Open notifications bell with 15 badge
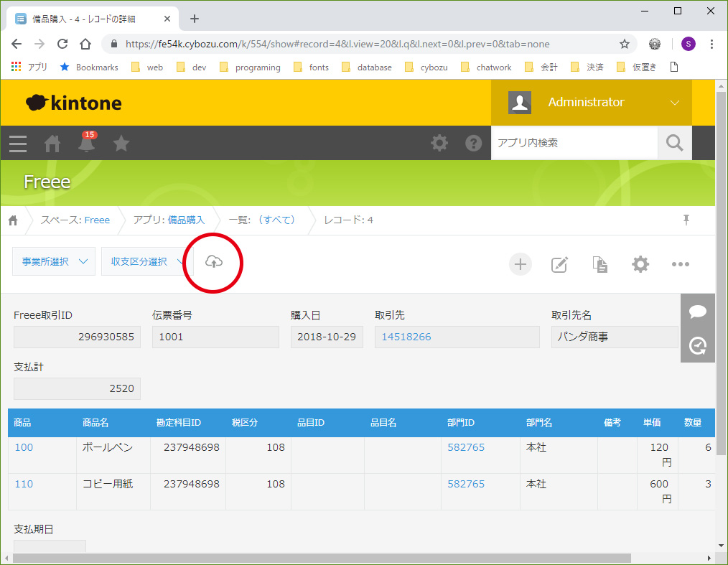 87,141
